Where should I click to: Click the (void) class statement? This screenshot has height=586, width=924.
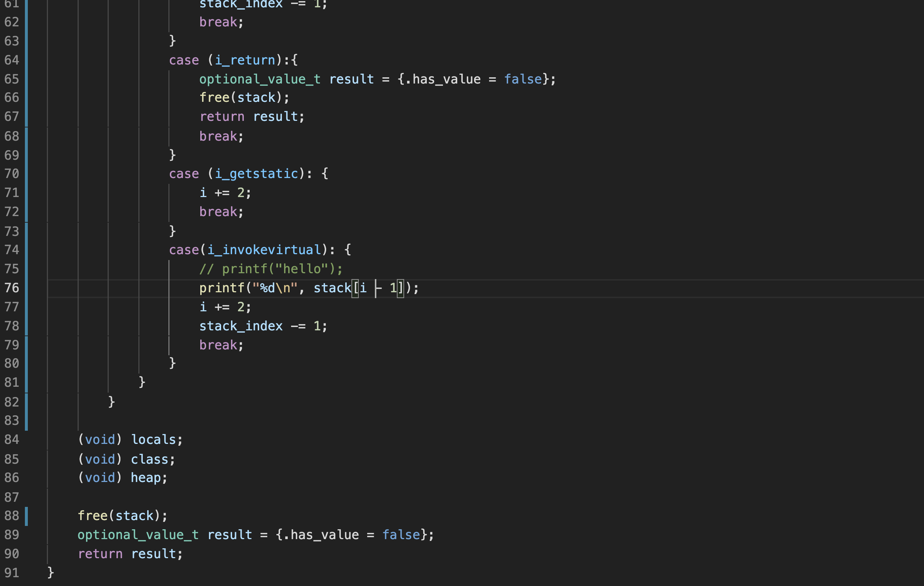pos(126,459)
